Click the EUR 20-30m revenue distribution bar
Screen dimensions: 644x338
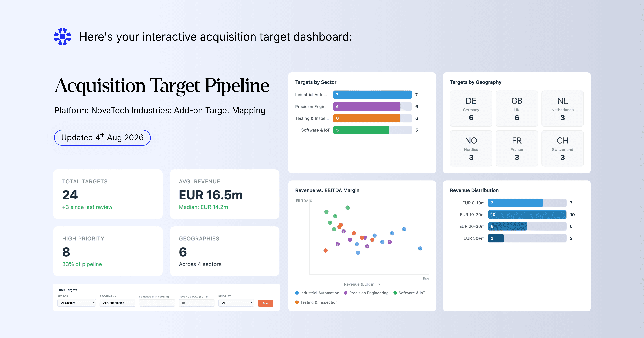[508, 226]
